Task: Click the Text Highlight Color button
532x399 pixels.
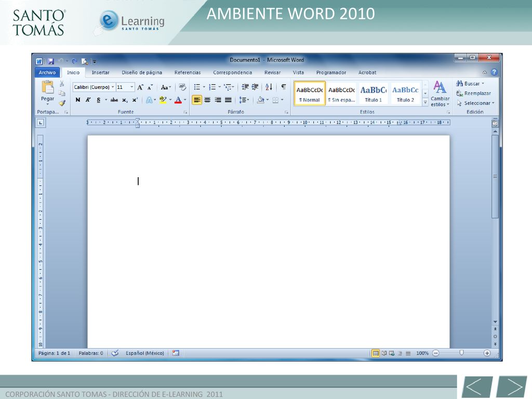Action: (163, 100)
